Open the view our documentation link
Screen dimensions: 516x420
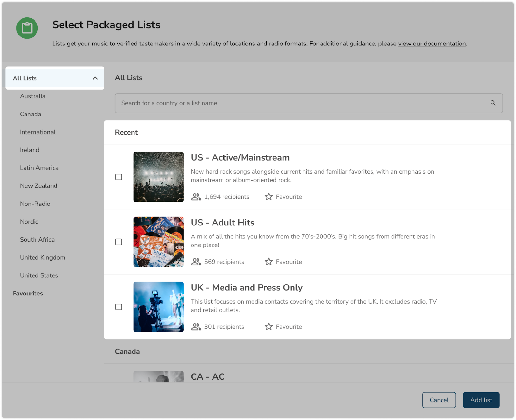pyautogui.click(x=432, y=44)
